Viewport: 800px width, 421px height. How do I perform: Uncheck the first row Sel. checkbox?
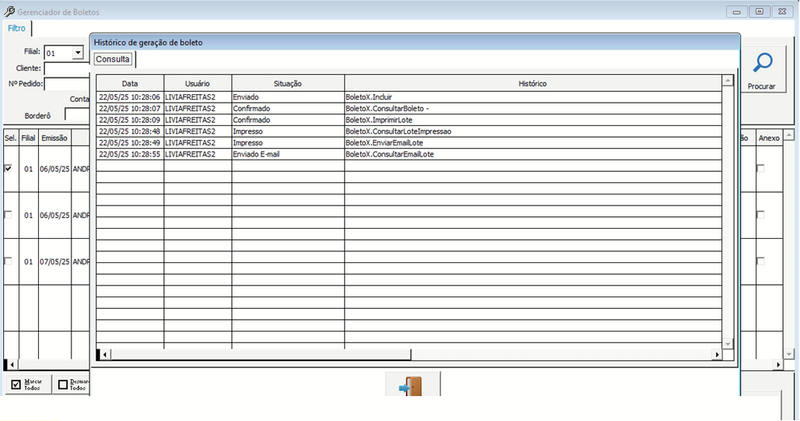coord(8,168)
